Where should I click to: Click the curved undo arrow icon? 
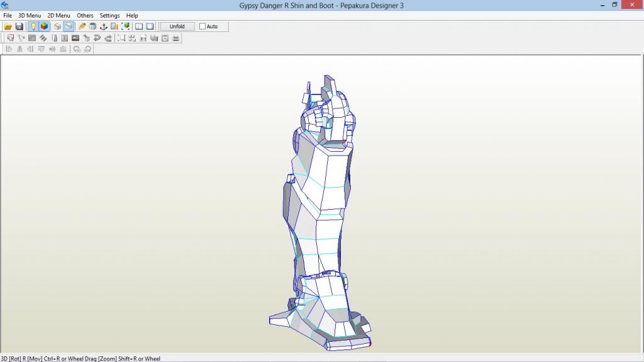tap(97, 38)
